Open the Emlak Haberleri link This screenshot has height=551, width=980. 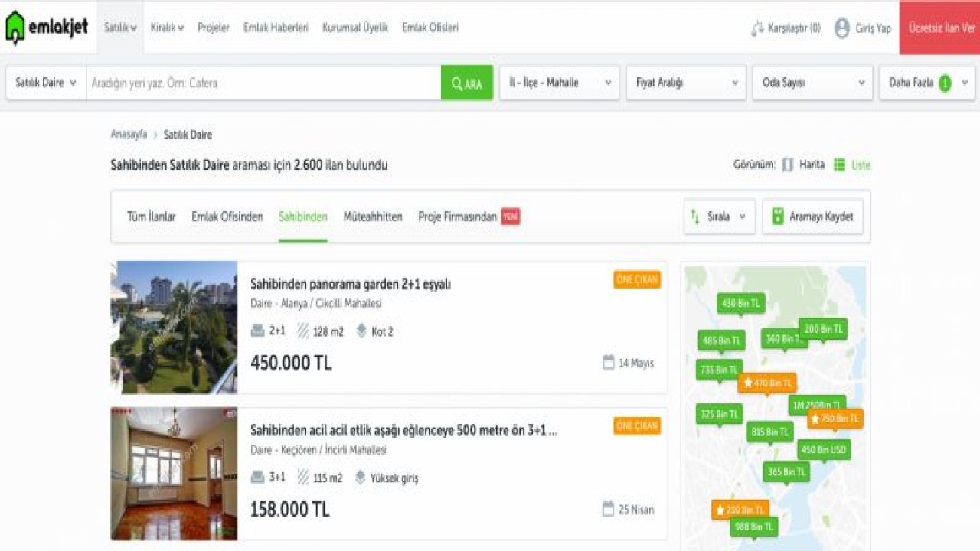[276, 28]
